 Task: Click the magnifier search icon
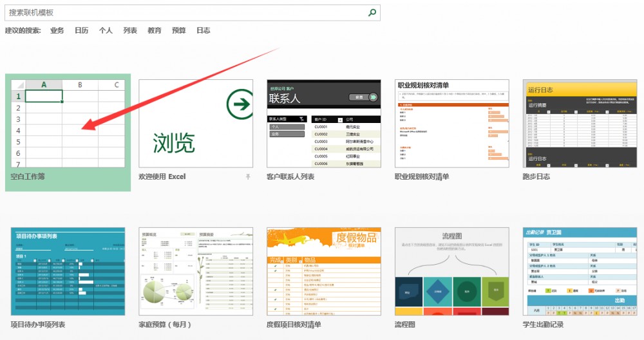(x=372, y=12)
